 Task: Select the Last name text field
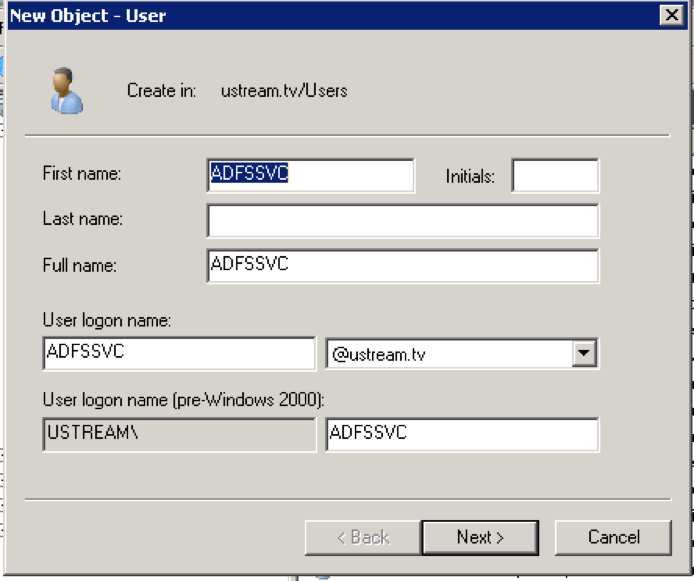[403, 221]
